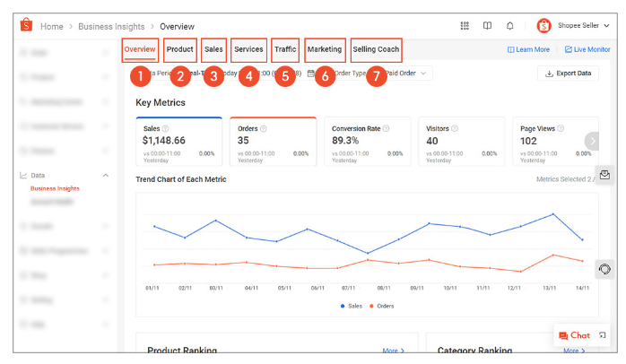The image size is (626, 364).
Task: Open the Paid Order type dropdown
Action: [x=407, y=73]
